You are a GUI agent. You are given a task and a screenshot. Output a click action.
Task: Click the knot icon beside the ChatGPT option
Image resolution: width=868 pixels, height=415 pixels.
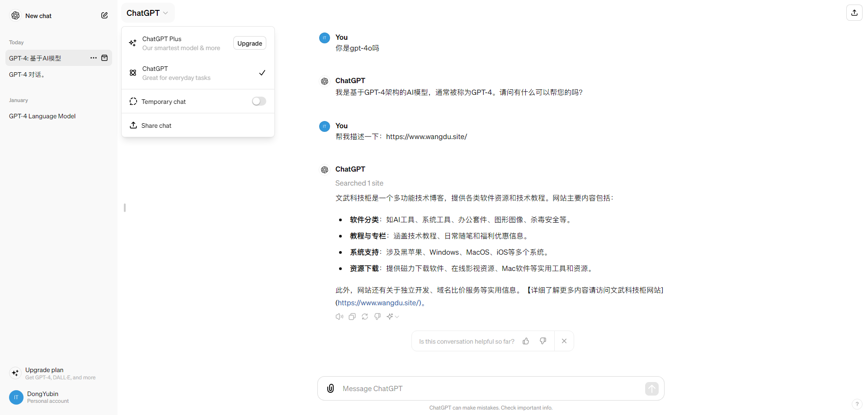[x=133, y=73]
